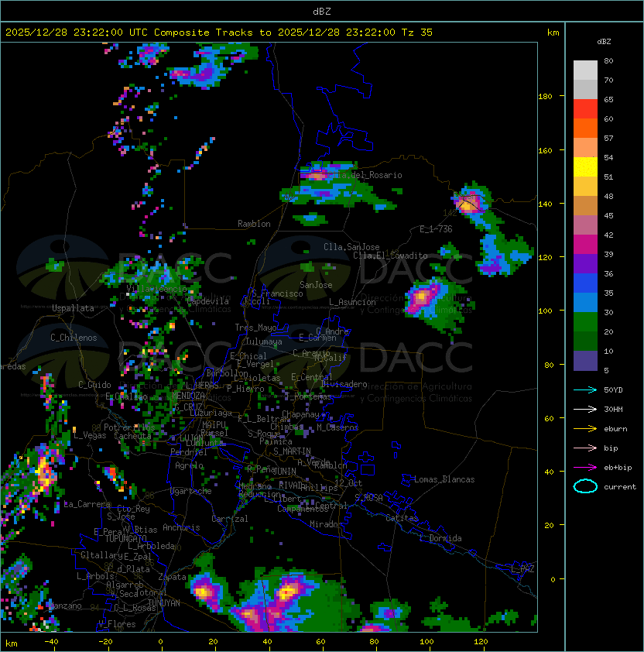Click the S_MARTIN map label
The image size is (644, 652).
click(x=292, y=451)
